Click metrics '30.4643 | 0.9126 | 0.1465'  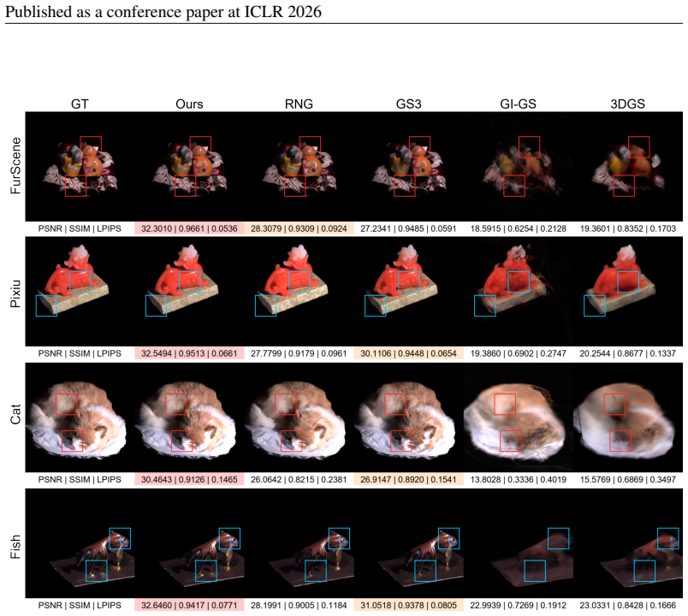(x=189, y=480)
